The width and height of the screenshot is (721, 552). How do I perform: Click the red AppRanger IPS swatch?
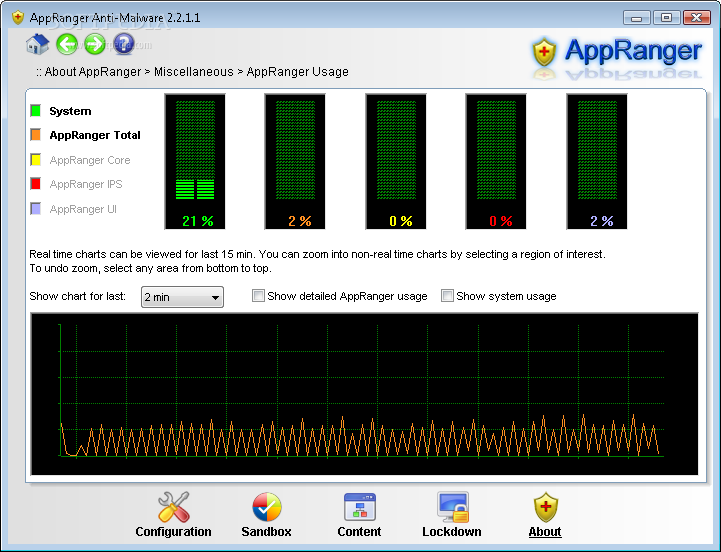[35, 184]
